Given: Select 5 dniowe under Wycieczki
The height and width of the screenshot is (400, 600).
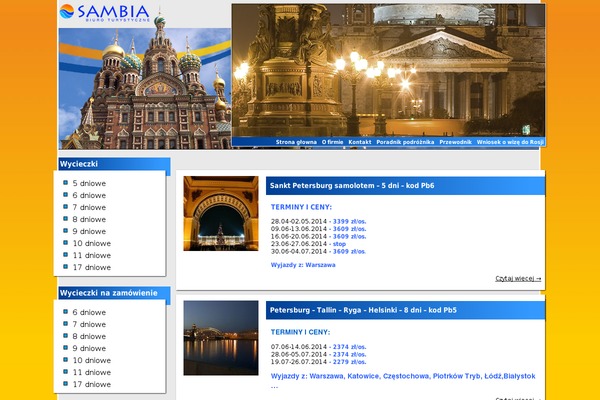Looking at the screenshot, I should click(x=89, y=183).
